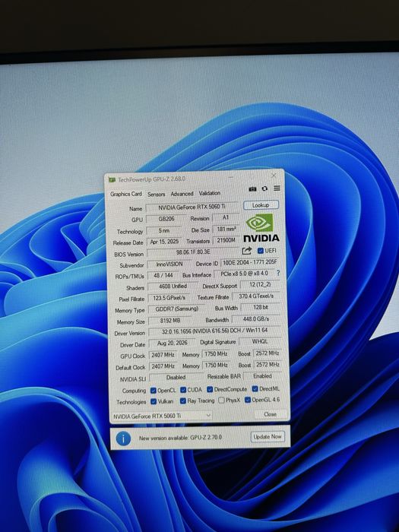Click the Release Date field Apr 15, 2025
399x532 pixels.
click(164, 242)
